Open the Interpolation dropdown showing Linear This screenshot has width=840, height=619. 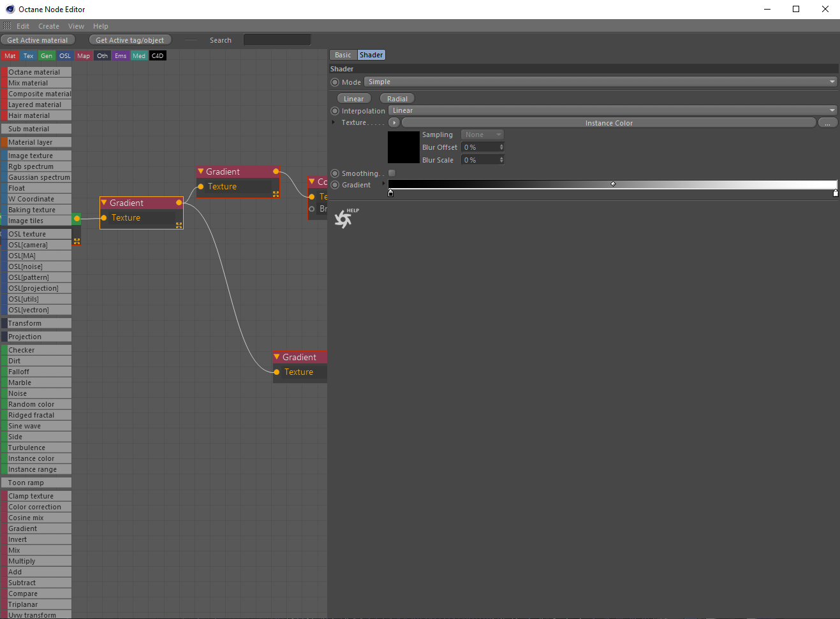coord(612,110)
